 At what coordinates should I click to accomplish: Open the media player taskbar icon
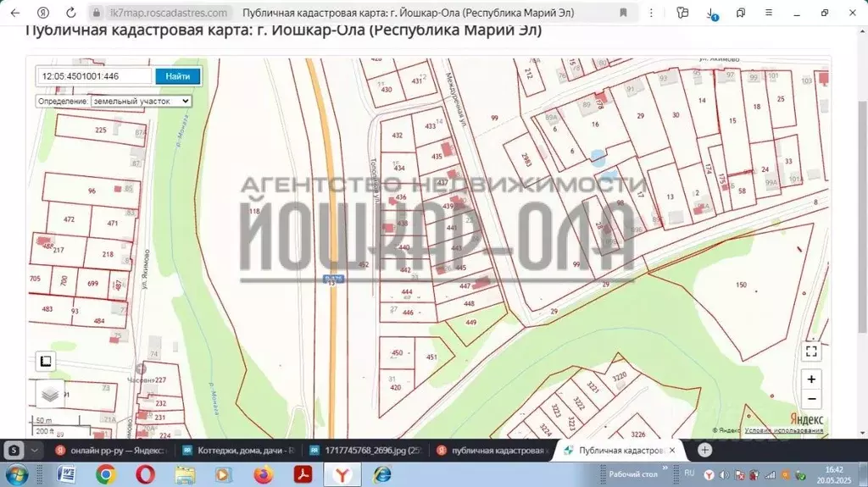coord(224,475)
